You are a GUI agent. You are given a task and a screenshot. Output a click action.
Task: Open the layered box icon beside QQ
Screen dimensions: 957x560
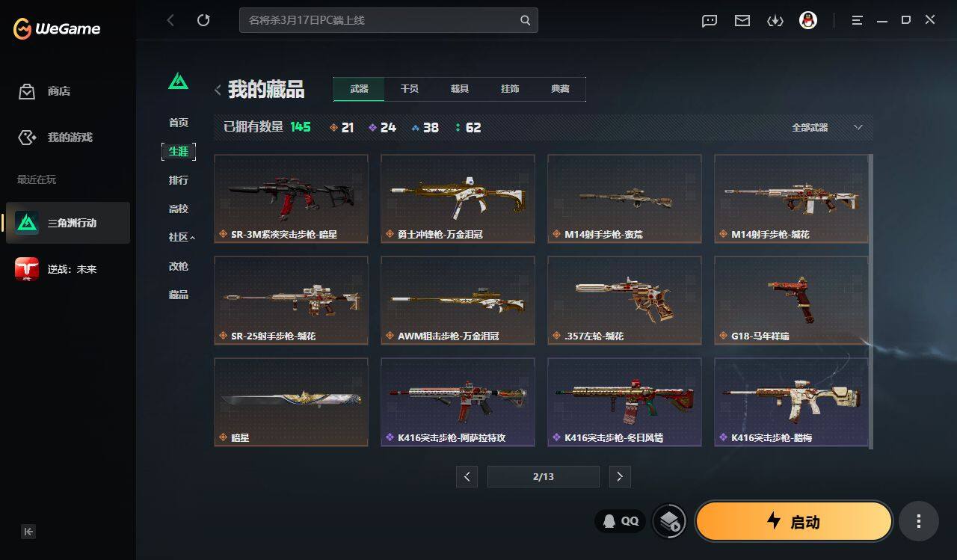click(x=669, y=521)
